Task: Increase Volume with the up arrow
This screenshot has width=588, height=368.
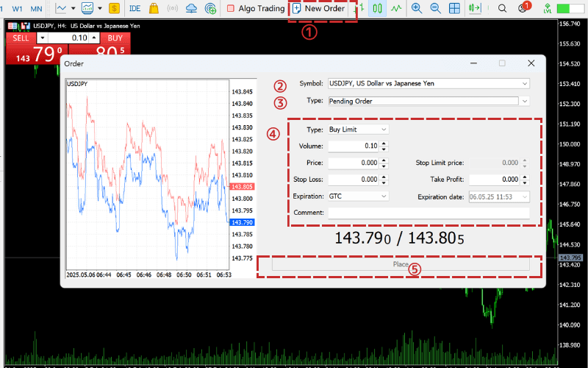Action: (384, 143)
